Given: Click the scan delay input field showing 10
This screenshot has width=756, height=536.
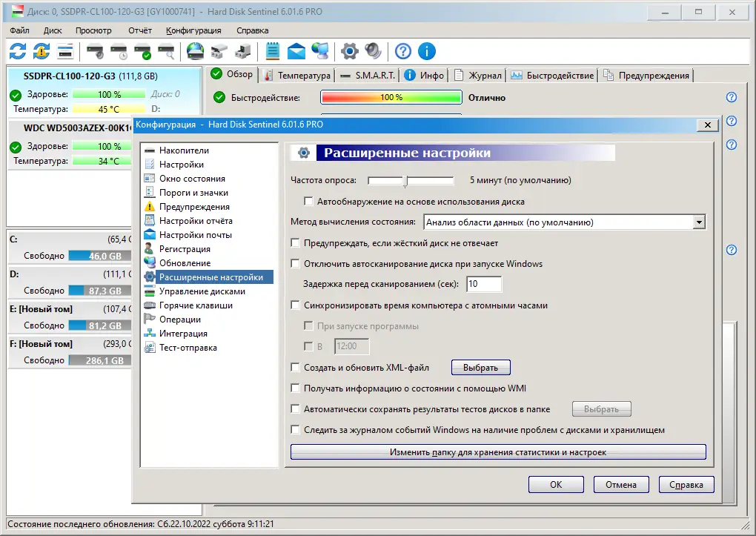Looking at the screenshot, I should [484, 284].
